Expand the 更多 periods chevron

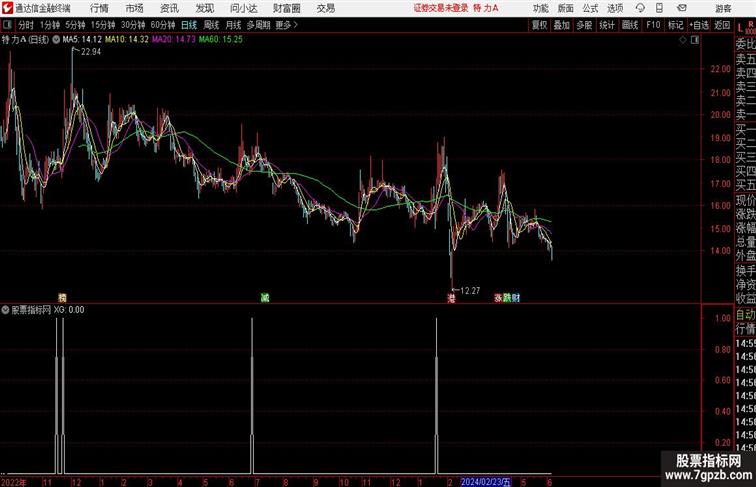[296, 25]
